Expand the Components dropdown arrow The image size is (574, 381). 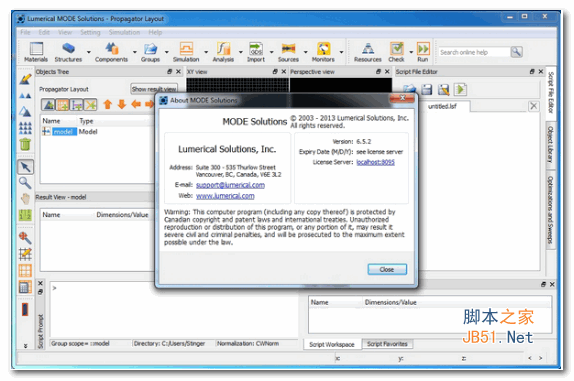[134, 52]
